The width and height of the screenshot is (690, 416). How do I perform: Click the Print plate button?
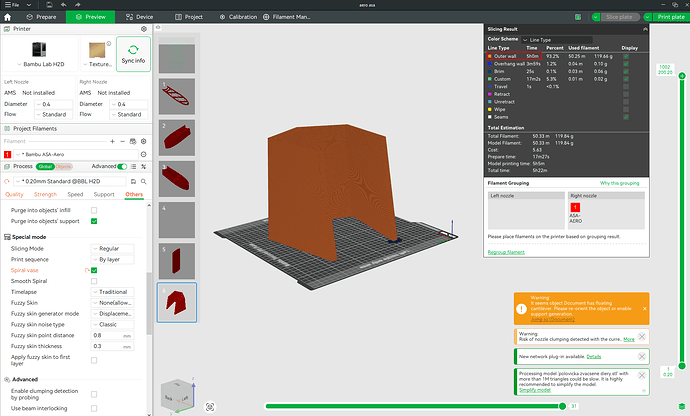pyautogui.click(x=671, y=17)
